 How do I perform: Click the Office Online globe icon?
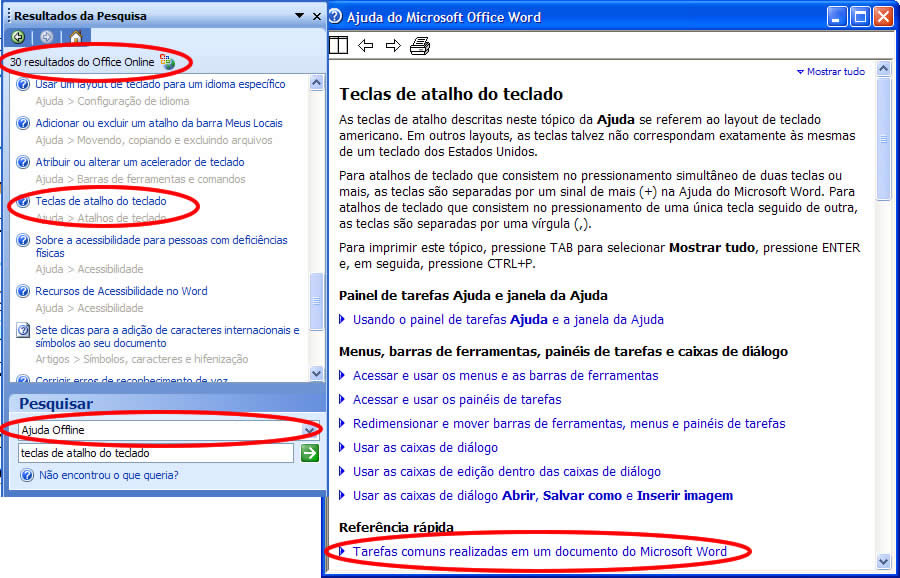[x=167, y=61]
